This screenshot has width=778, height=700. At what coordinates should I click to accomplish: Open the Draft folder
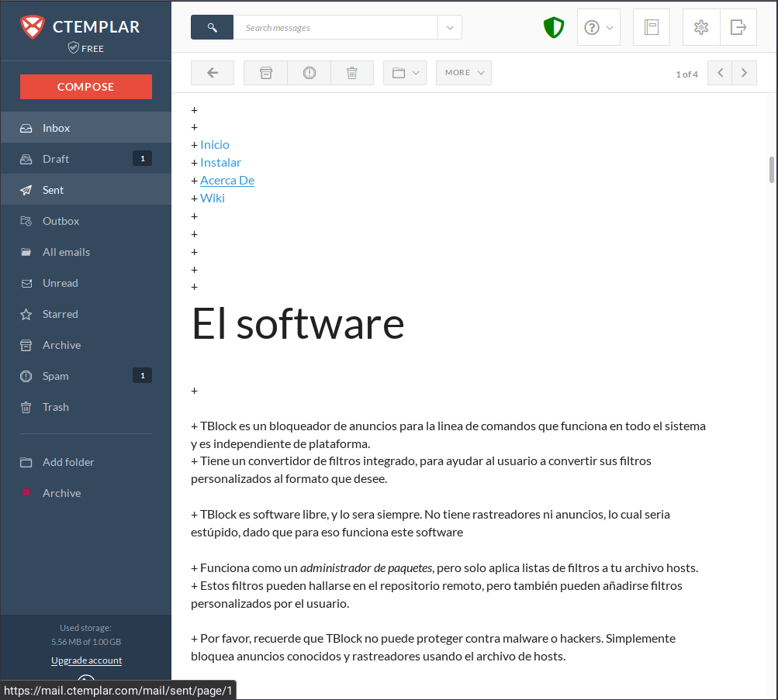point(55,159)
